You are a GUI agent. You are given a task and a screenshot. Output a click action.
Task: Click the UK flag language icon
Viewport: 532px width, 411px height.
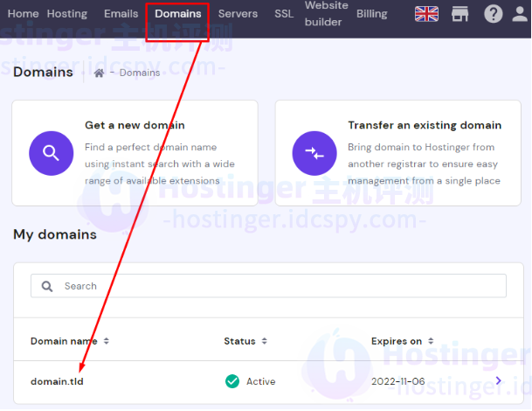tap(426, 14)
